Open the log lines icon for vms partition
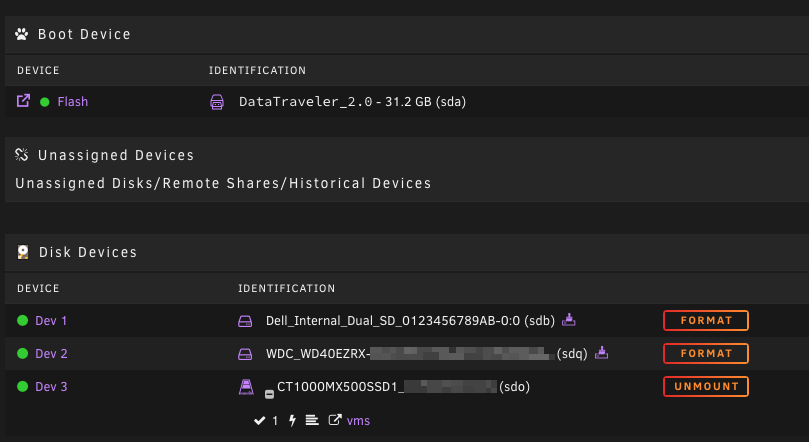This screenshot has height=442, width=809. 312,420
